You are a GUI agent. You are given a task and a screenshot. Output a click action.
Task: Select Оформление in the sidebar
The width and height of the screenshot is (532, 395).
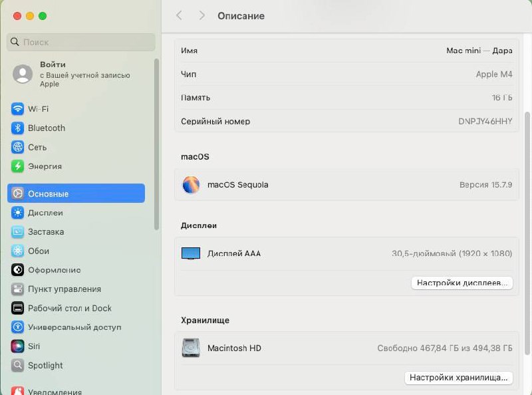pyautogui.click(x=76, y=270)
